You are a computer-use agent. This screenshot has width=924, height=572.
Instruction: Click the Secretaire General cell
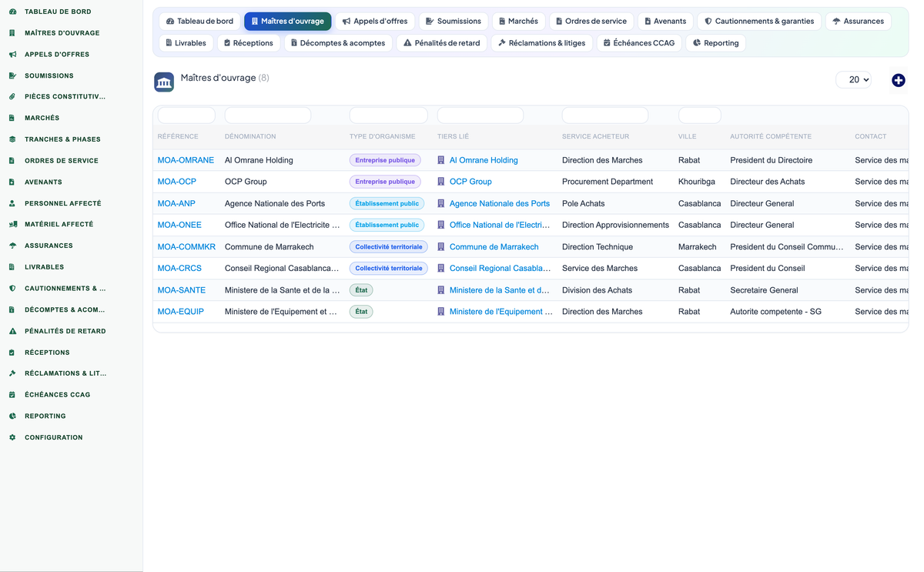pos(764,290)
